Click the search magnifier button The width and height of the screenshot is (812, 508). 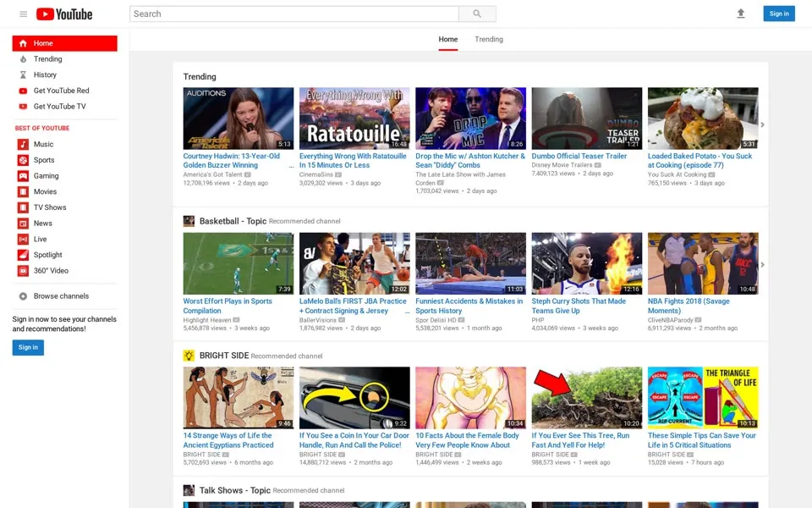click(x=477, y=14)
